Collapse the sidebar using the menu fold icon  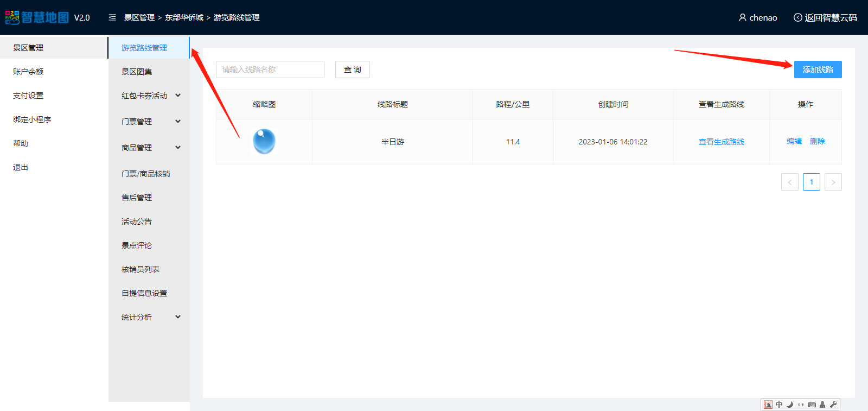coord(112,17)
